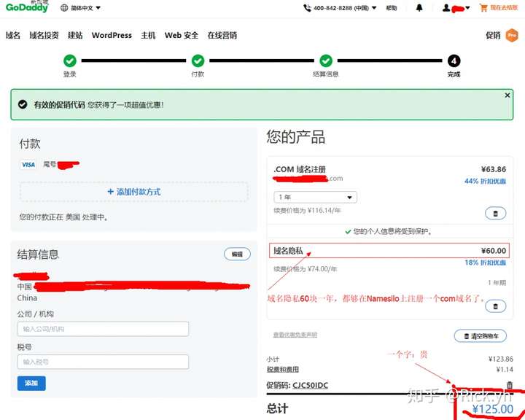Open 税费和费用 details link
Viewport: 525px width, 420px height.
click(x=283, y=369)
